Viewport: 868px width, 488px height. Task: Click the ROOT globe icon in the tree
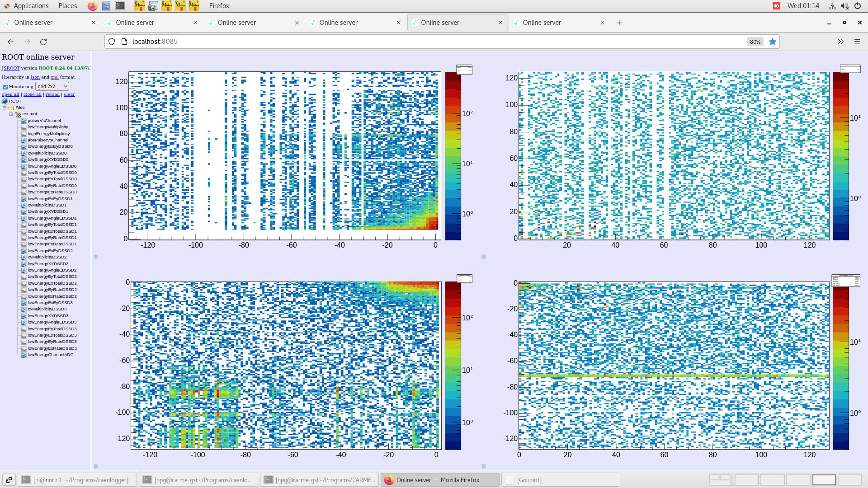pyautogui.click(x=5, y=101)
